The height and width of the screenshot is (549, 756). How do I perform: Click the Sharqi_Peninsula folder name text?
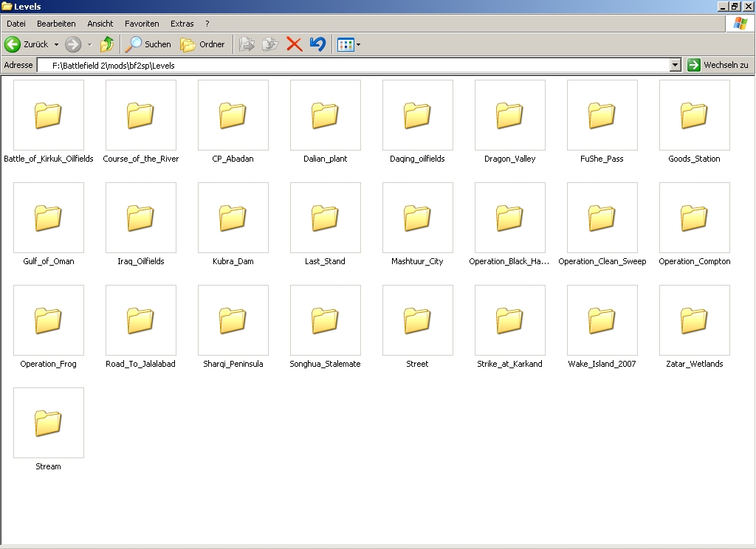click(x=233, y=364)
